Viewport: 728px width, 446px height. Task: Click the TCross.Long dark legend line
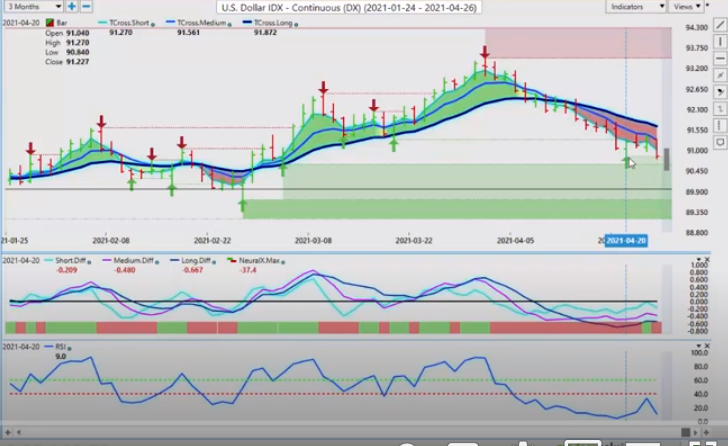coord(247,22)
